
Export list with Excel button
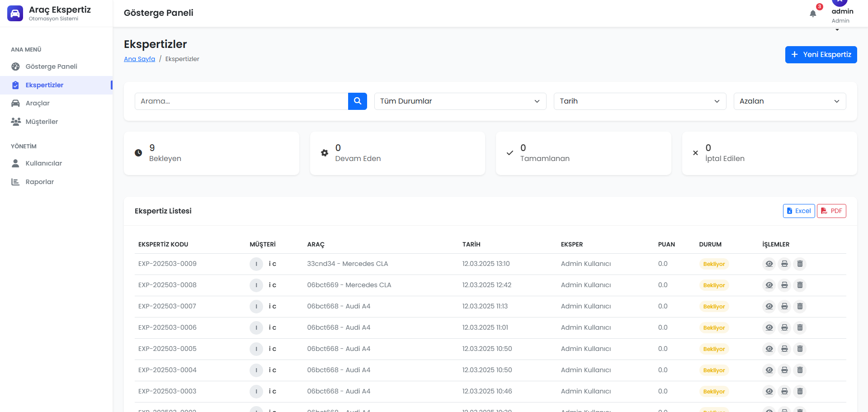(799, 211)
